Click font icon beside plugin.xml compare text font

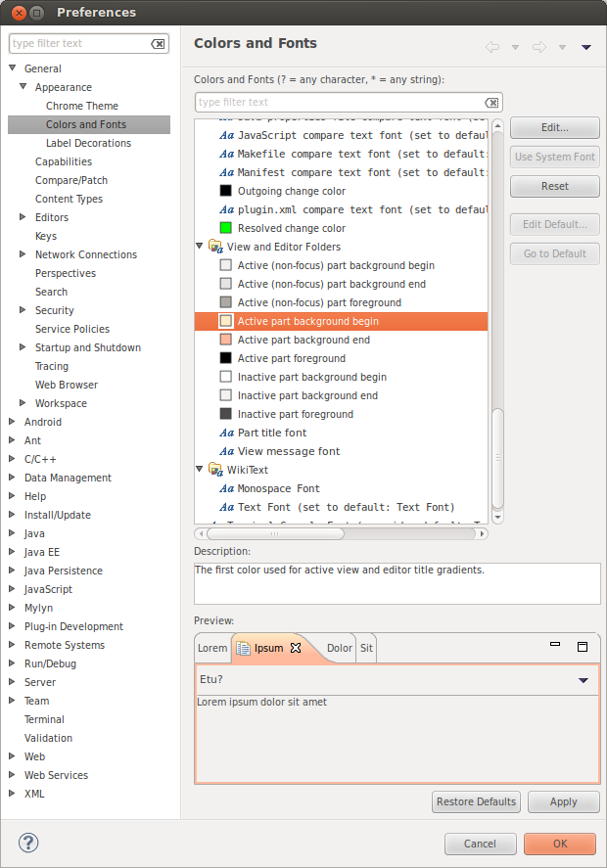(x=226, y=209)
